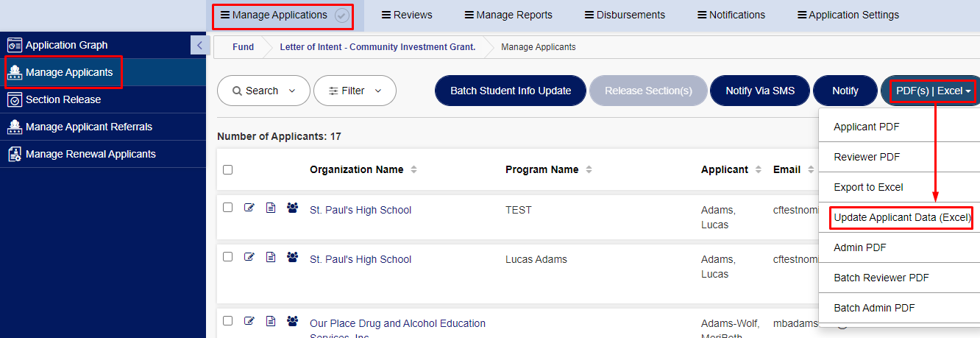
Task: Sort by Organization Name column arrows
Action: point(413,169)
